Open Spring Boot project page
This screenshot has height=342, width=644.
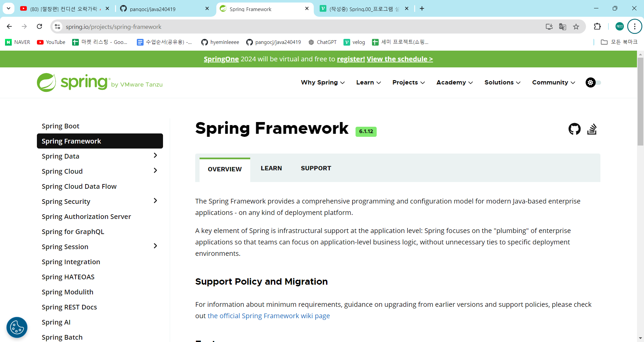(x=61, y=126)
